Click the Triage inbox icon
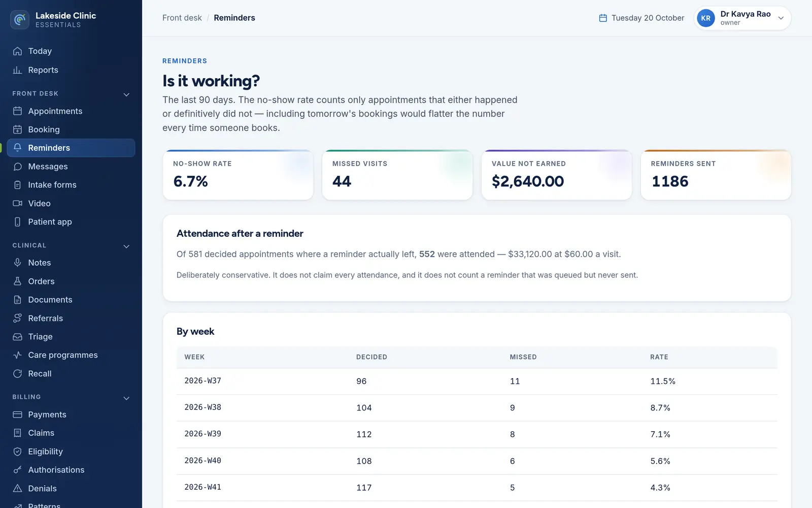Screen dimensions: 812x508 pyautogui.click(x=17, y=337)
